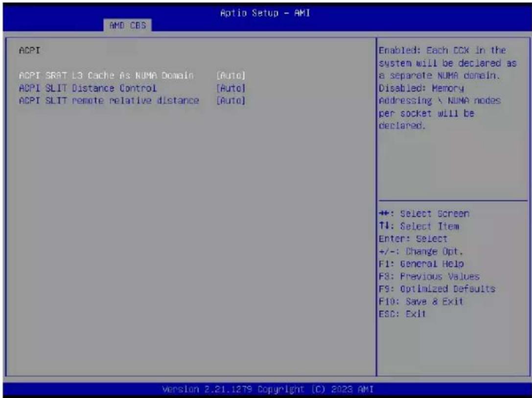The width and height of the screenshot is (532, 398).
Task: Click the +/-: Change Opt. hint
Action: click(421, 251)
